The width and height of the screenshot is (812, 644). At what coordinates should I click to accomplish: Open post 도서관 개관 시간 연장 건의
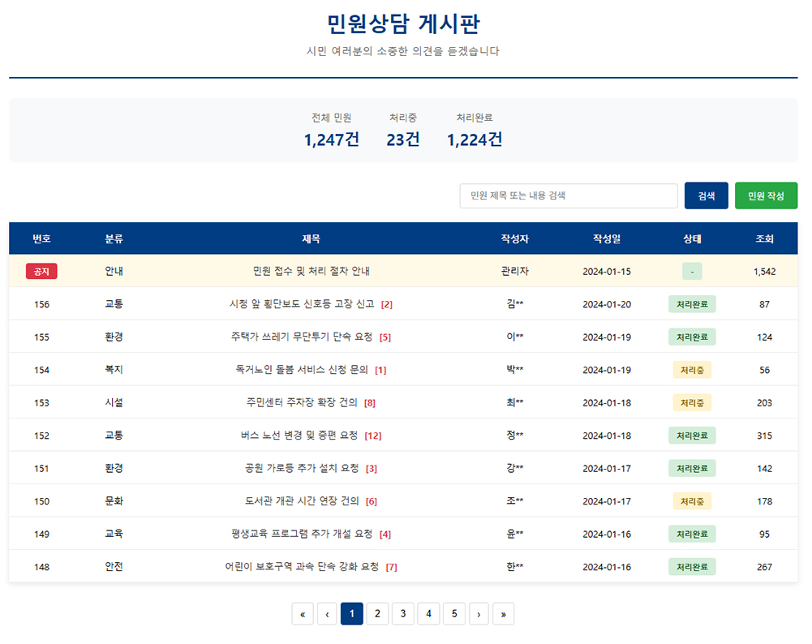point(302,501)
